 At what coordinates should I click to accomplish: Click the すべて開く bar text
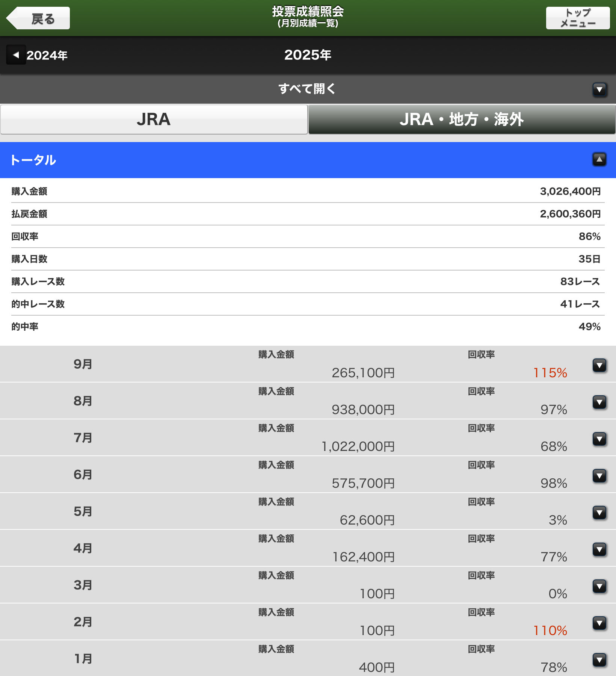[307, 89]
